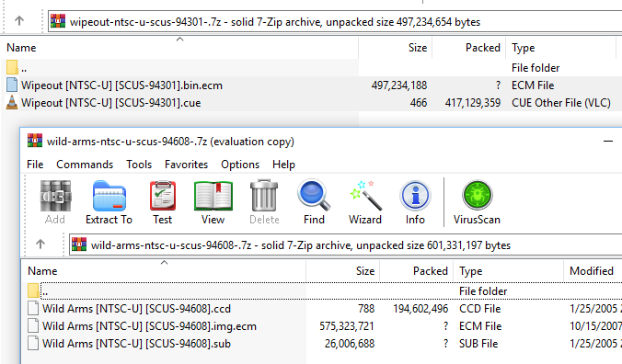
Task: Sort wipeout list by Packed column
Action: coord(469,48)
